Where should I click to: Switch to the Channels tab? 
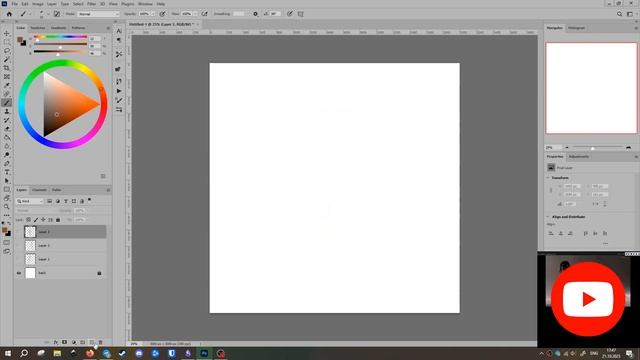(39, 190)
